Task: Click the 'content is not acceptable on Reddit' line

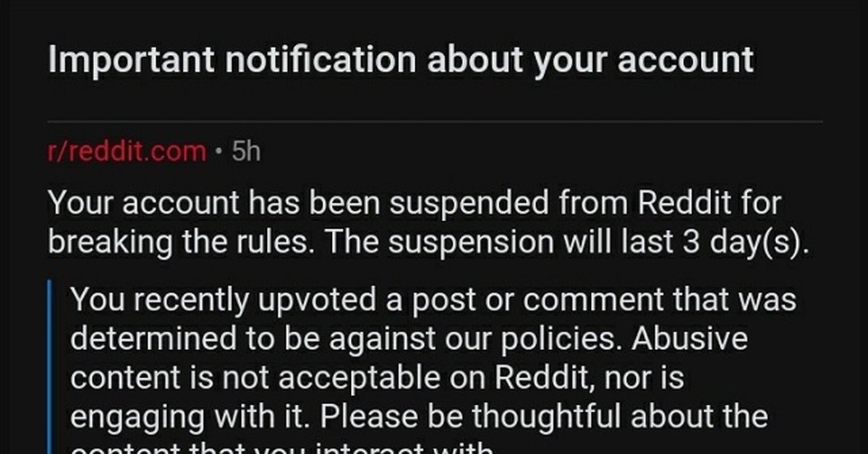Action: pyautogui.click(x=377, y=378)
